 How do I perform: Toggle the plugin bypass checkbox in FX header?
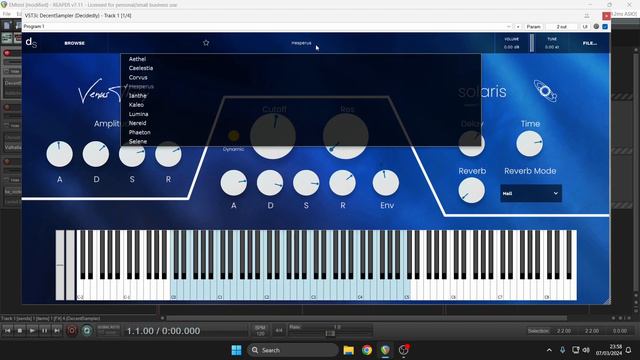tap(605, 27)
